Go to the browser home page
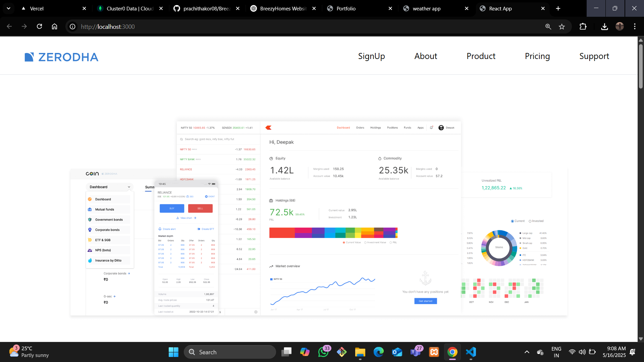644x362 pixels. point(54,26)
